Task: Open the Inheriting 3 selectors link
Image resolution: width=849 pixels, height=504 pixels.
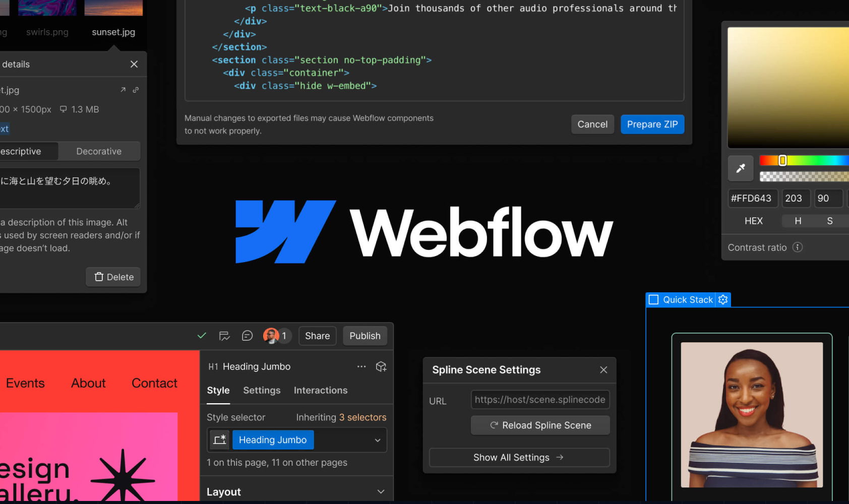Action: pos(362,417)
